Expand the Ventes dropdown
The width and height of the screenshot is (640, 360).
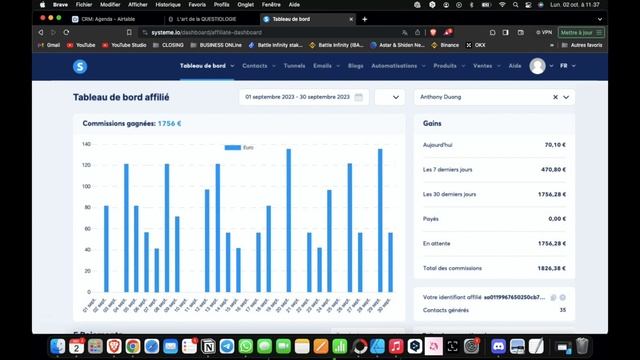click(487, 66)
